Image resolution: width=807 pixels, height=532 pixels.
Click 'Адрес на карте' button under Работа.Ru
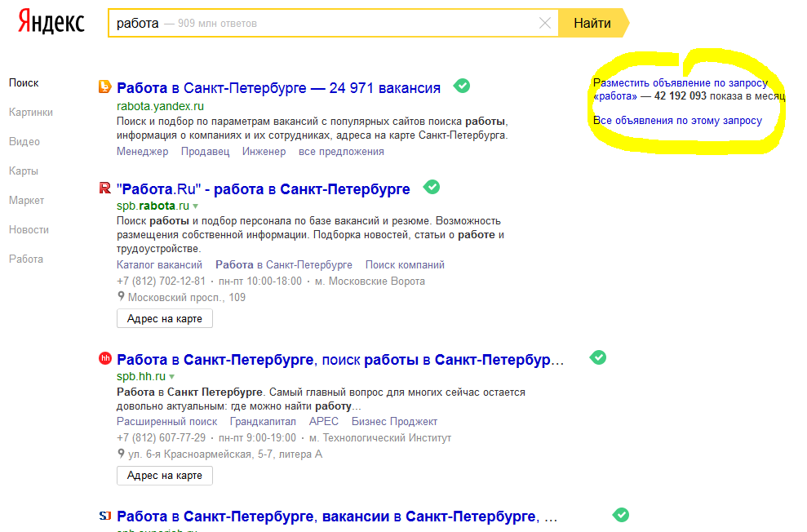[x=165, y=318]
